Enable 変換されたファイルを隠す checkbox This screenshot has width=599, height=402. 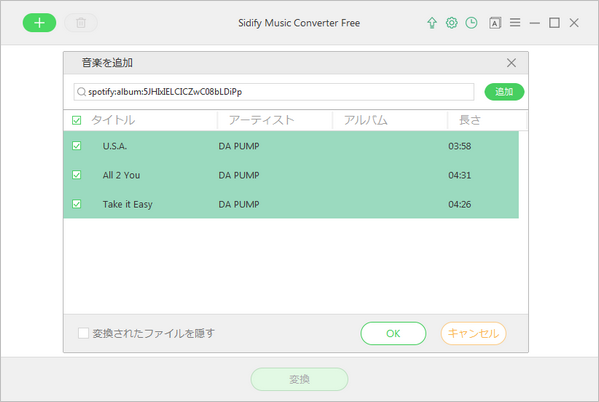tap(83, 333)
